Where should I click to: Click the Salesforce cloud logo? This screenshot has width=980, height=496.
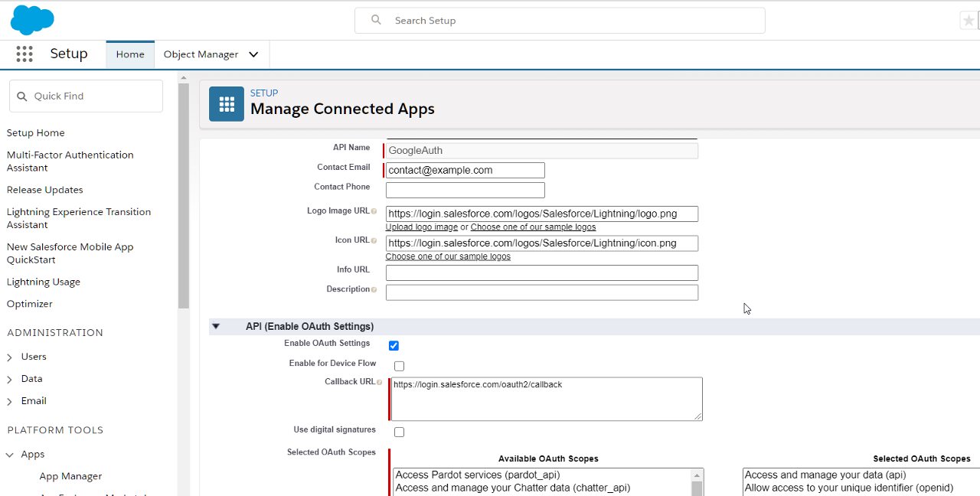point(32,20)
